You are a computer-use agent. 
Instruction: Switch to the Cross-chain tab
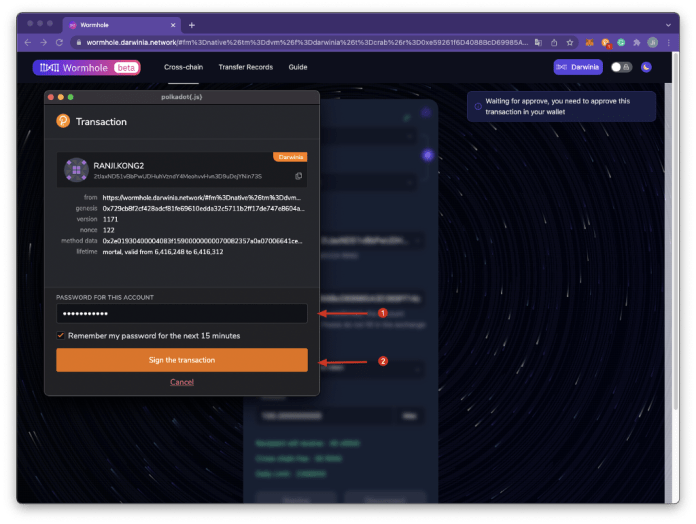point(183,67)
